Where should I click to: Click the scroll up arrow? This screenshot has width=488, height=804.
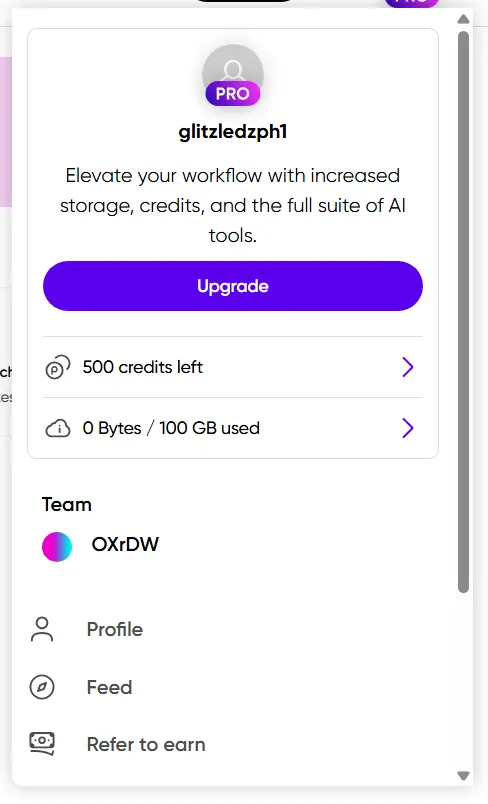pos(463,19)
